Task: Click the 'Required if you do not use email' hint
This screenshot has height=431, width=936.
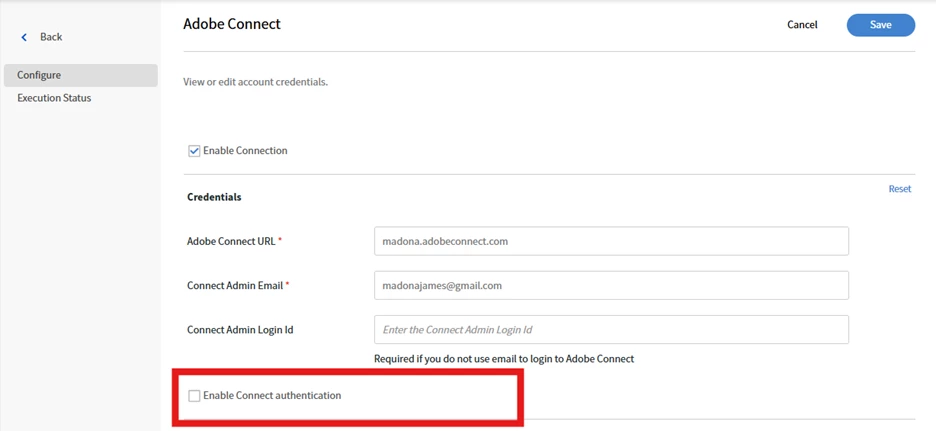Action: [504, 359]
